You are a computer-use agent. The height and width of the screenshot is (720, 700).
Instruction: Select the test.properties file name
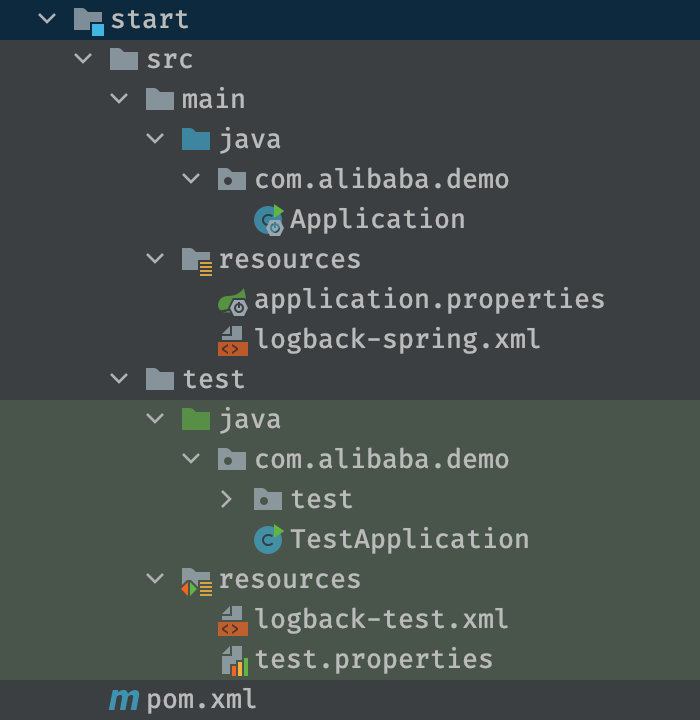[373, 661]
